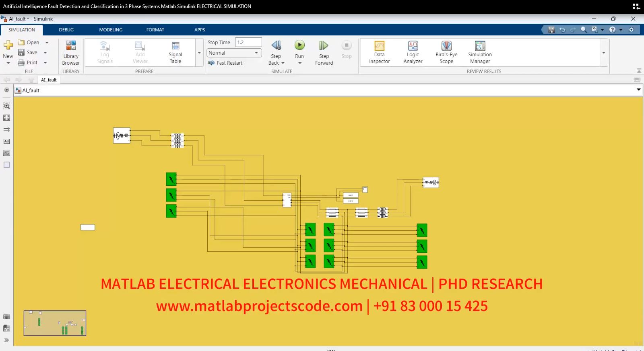This screenshot has height=351, width=644.
Task: Click Fit to View palette icon
Action: point(6,118)
